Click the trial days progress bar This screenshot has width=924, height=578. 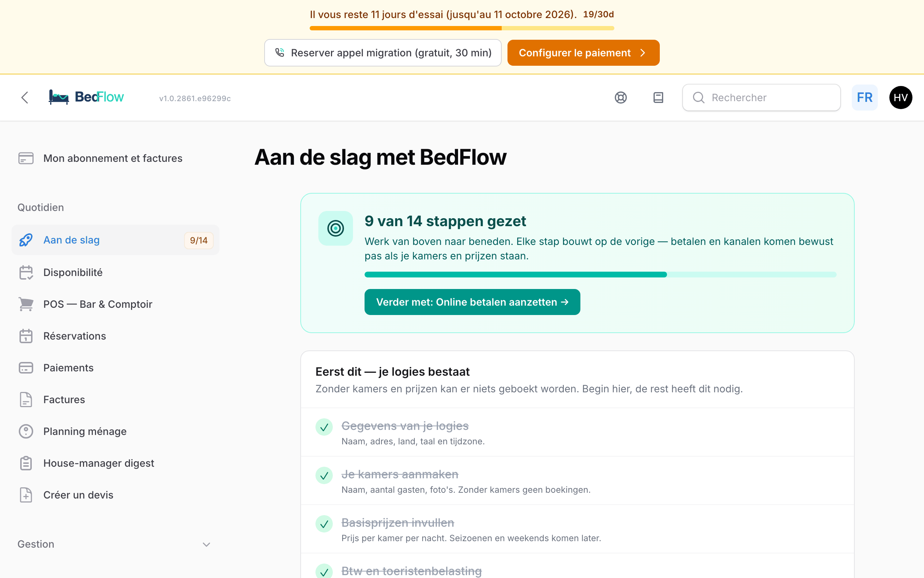pyautogui.click(x=462, y=28)
